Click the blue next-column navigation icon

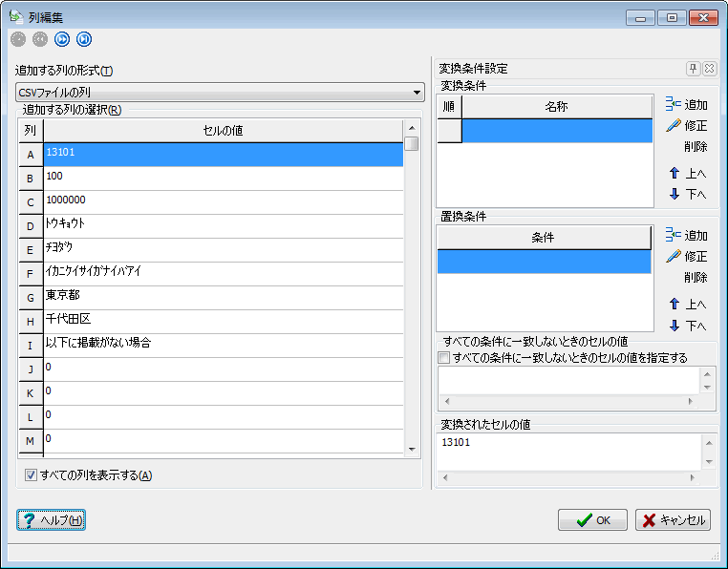tap(62, 39)
